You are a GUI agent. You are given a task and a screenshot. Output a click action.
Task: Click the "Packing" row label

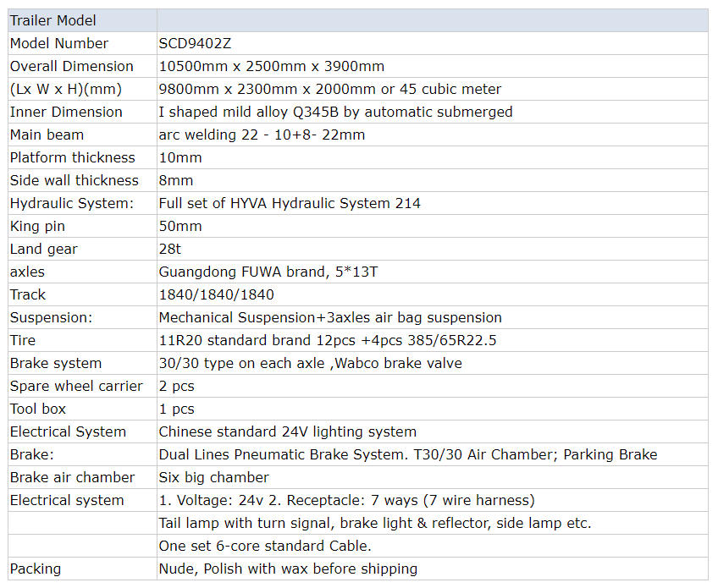pyautogui.click(x=35, y=569)
